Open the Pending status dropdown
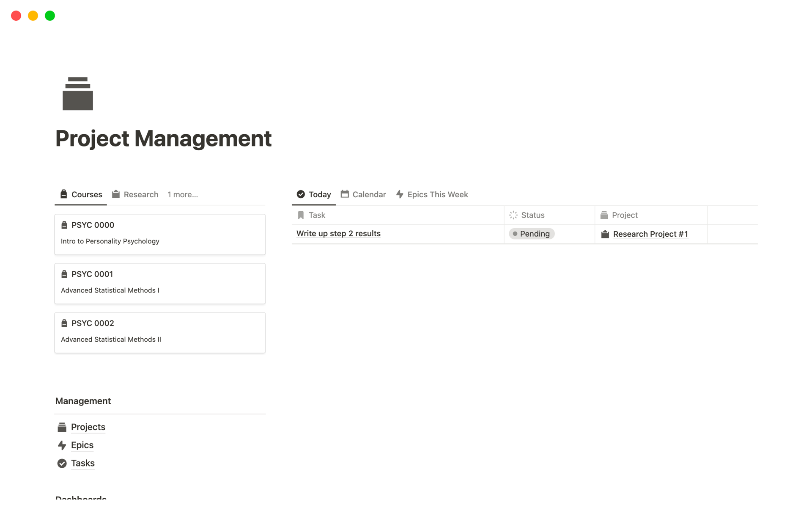The height and width of the screenshot is (508, 812). pyautogui.click(x=532, y=234)
